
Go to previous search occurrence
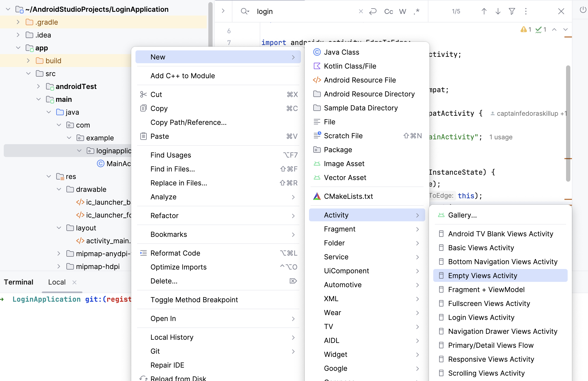pyautogui.click(x=484, y=11)
